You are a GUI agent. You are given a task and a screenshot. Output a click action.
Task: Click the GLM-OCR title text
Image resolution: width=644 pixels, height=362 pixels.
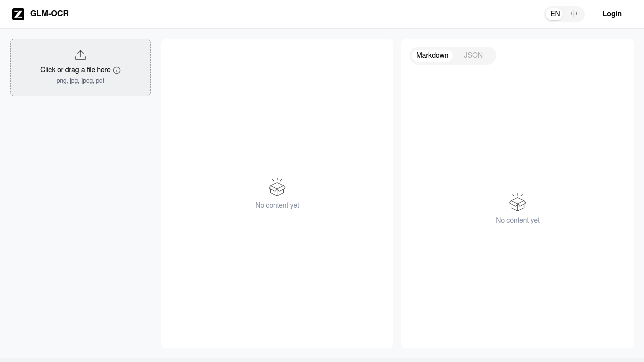click(x=49, y=14)
